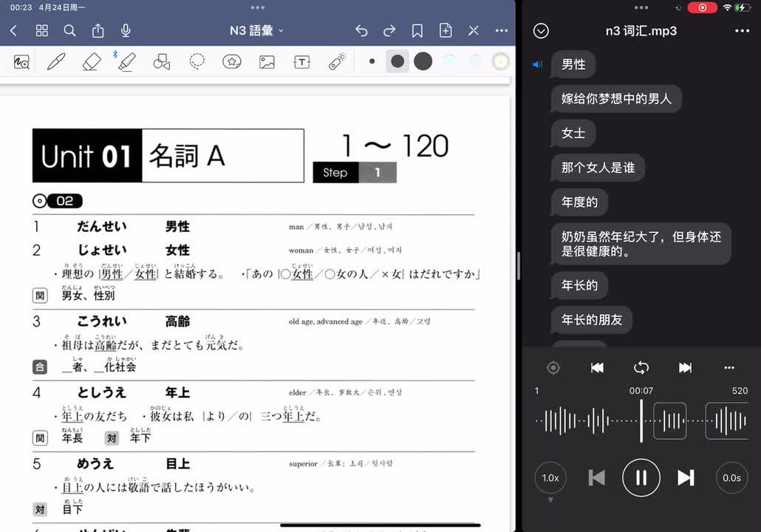Screen dimensions: 761x532
Task: Select the Highlighter tool
Action: [x=126, y=61]
